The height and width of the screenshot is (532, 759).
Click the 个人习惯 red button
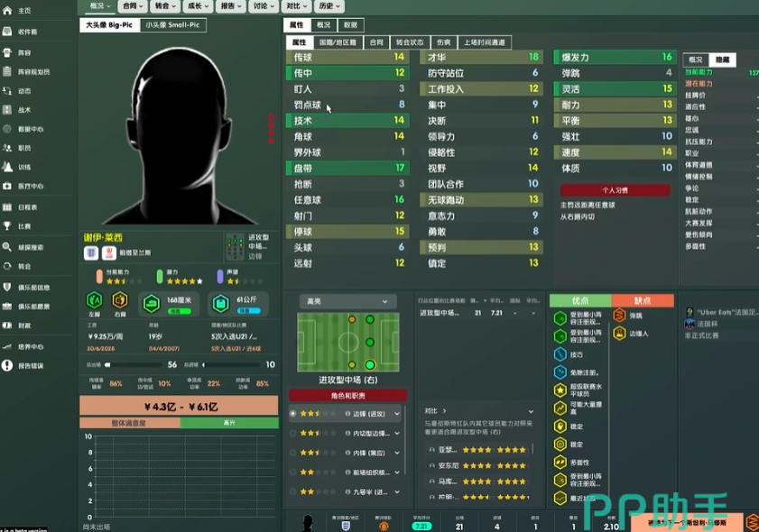click(x=614, y=190)
